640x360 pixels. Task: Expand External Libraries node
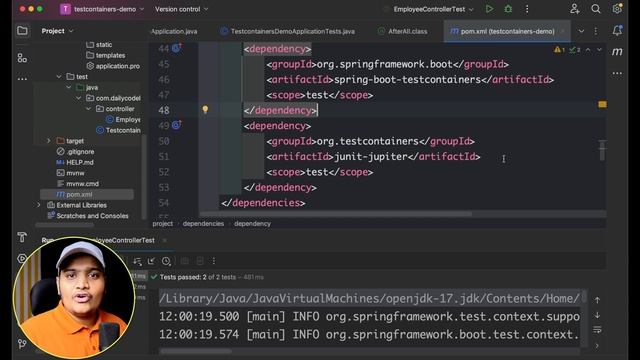39,205
